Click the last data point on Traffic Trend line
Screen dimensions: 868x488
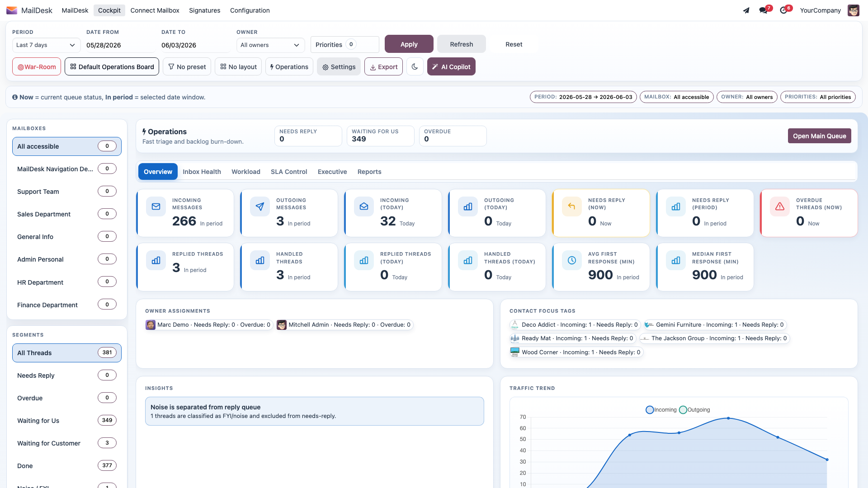[x=827, y=460]
